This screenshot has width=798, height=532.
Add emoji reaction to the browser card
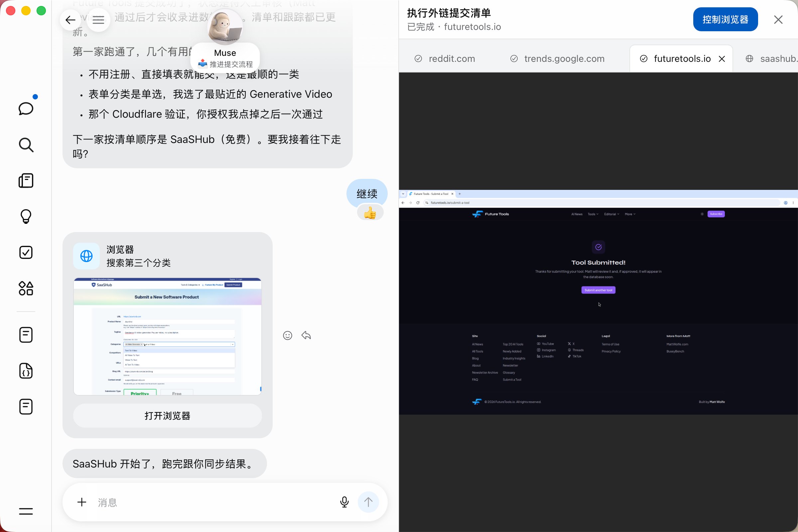287,335
